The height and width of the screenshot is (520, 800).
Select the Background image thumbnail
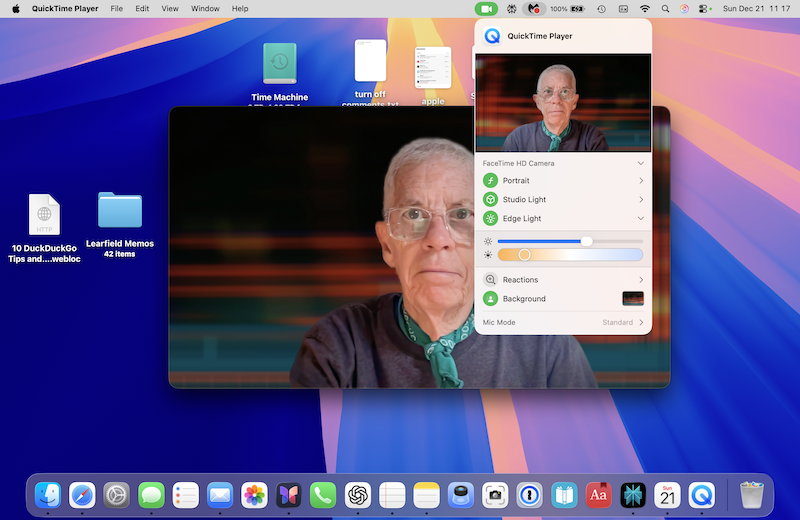(x=633, y=299)
